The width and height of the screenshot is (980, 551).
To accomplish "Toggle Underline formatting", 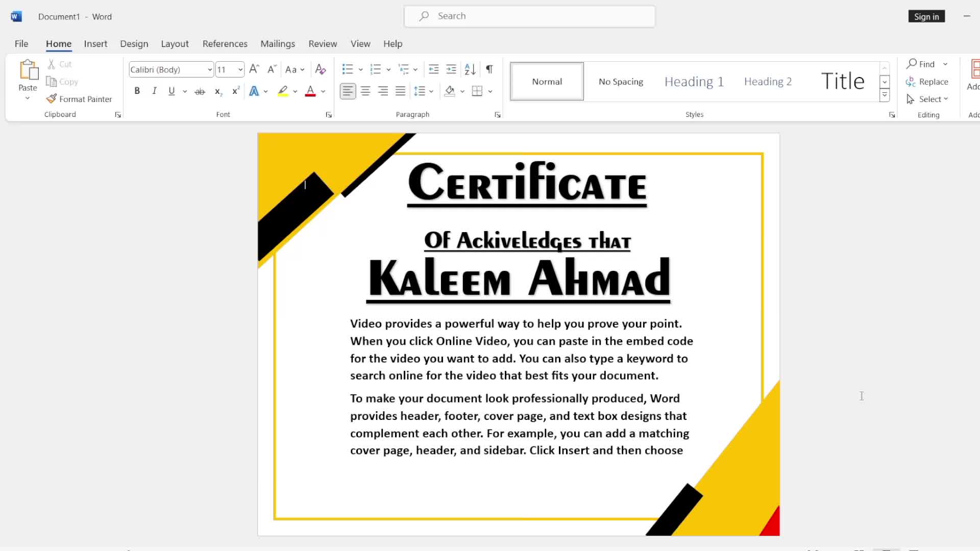I will (x=171, y=91).
